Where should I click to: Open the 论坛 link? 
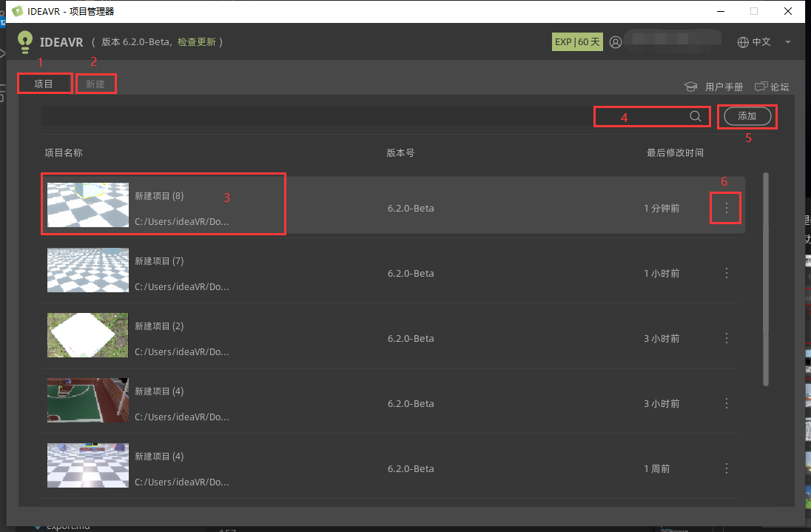click(x=780, y=87)
